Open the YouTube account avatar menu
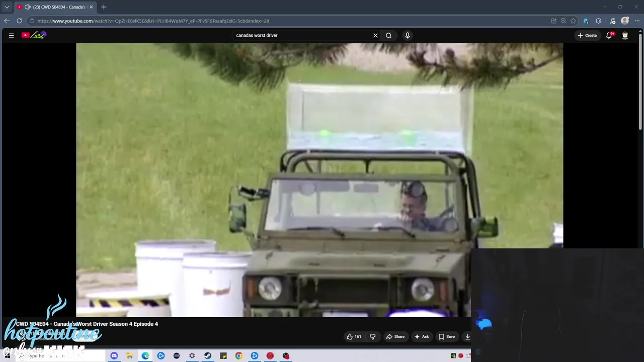This screenshot has height=362, width=644. point(625,35)
